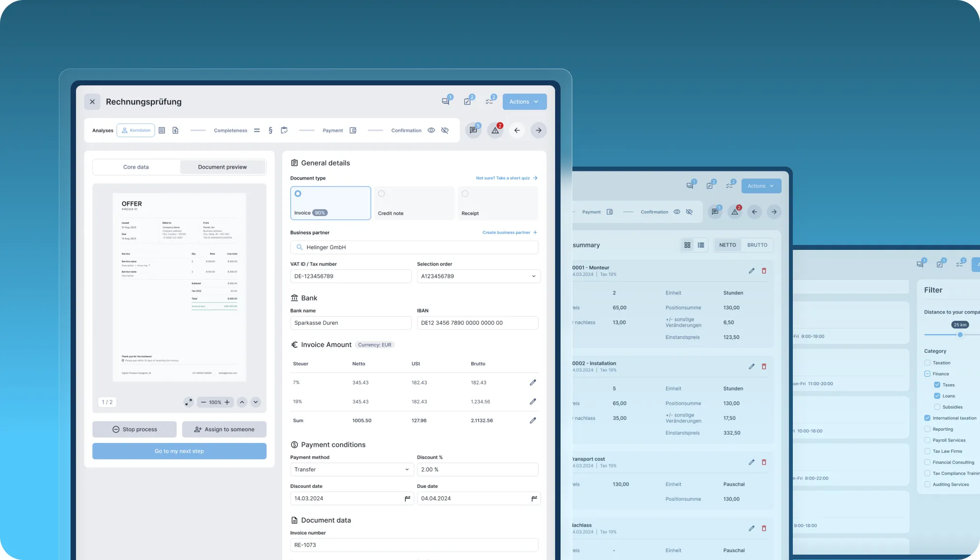Click the distance slider handle

[960, 335]
